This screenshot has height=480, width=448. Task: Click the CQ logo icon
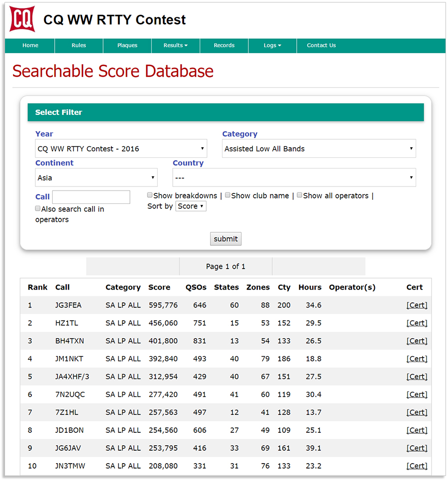tap(22, 19)
